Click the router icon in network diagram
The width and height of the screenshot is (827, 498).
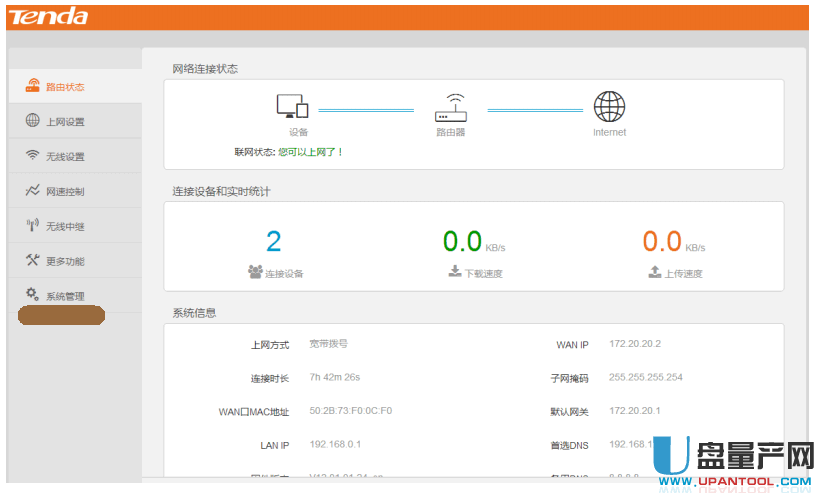[451, 107]
